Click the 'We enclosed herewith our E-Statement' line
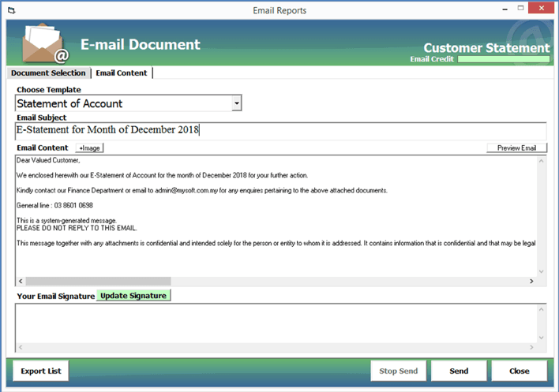This screenshot has width=559, height=392. (162, 176)
